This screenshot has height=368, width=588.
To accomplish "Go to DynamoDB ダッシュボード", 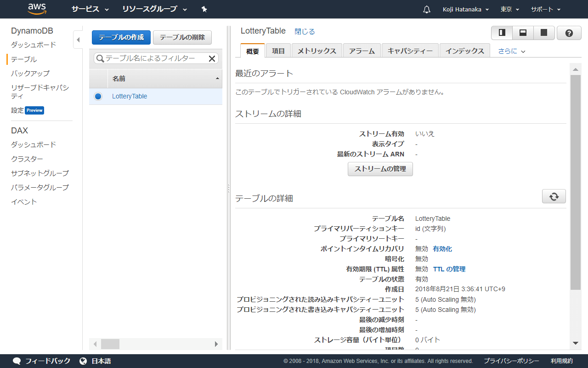I will point(34,45).
